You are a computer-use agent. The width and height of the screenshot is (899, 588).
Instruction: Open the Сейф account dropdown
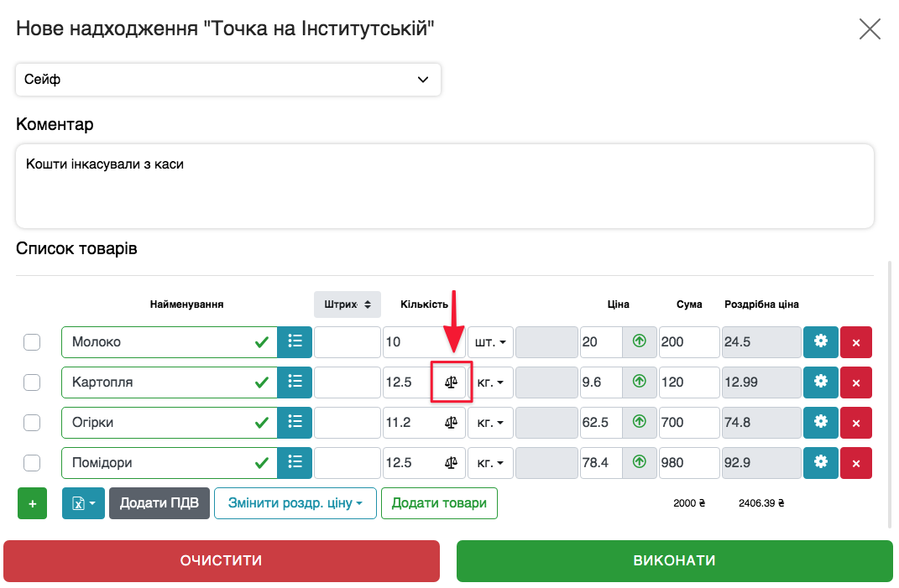pos(228,80)
